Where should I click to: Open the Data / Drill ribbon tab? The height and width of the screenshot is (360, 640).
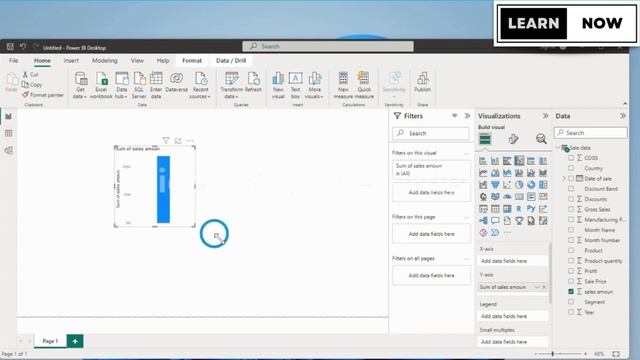coord(231,60)
